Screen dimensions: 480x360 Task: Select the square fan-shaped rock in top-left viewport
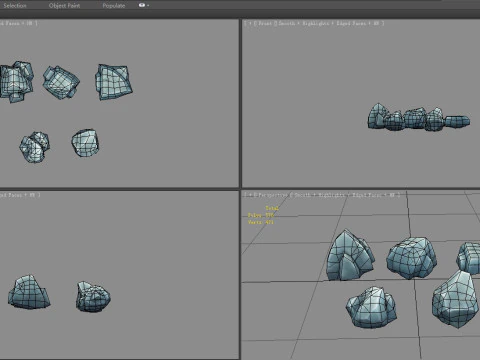coord(113,82)
